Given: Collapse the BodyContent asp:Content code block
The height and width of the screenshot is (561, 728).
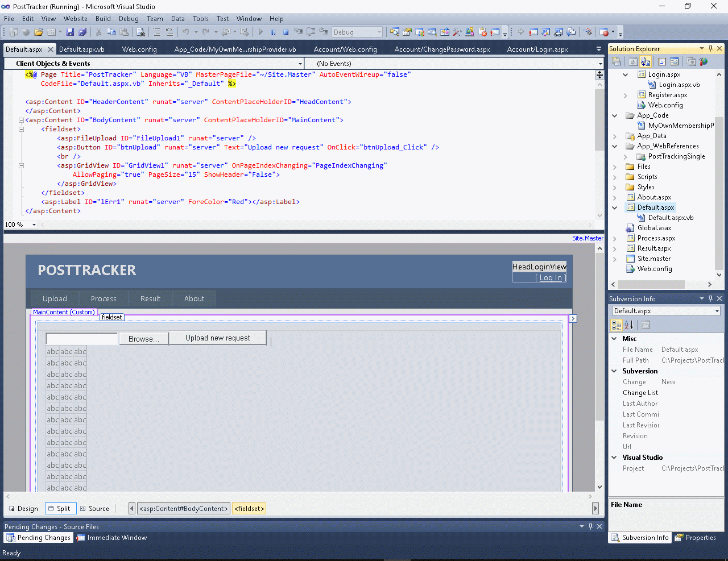Looking at the screenshot, I should click(x=21, y=120).
